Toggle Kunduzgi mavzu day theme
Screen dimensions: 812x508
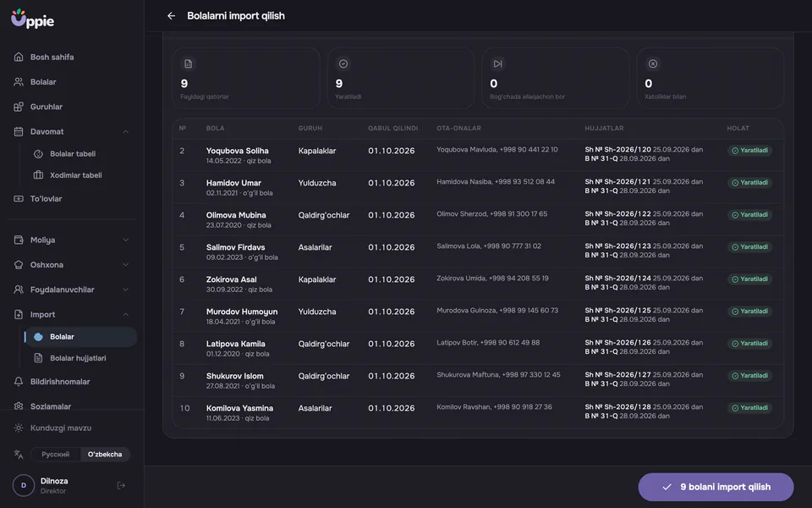tap(52, 428)
